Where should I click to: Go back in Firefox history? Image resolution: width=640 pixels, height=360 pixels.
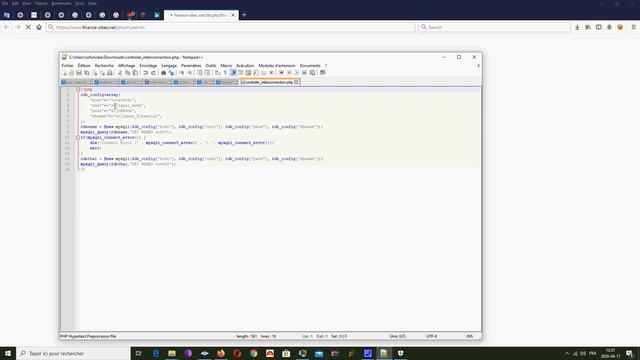(x=7, y=27)
